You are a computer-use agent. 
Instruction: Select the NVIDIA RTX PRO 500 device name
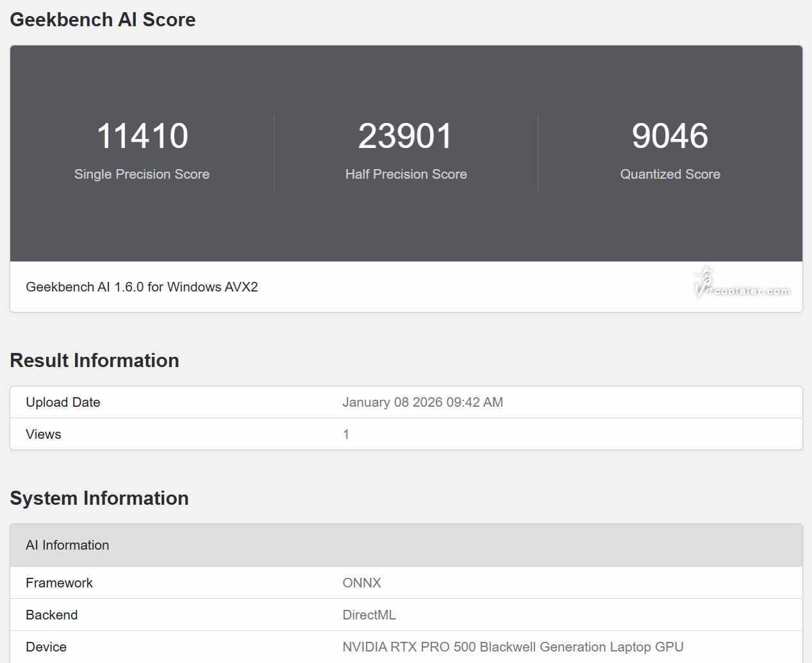click(x=513, y=647)
